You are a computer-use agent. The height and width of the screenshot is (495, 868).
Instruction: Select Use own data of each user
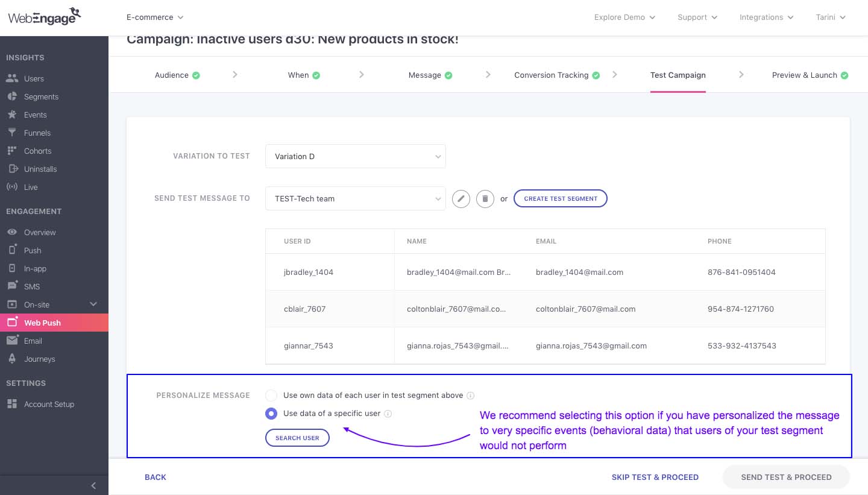(271, 396)
